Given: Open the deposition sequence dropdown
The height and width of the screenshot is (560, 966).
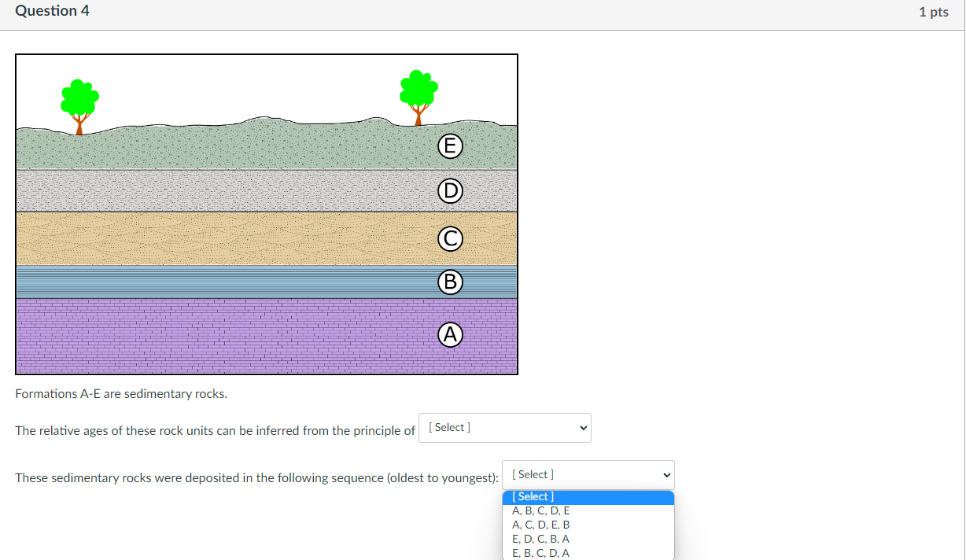Looking at the screenshot, I should click(588, 474).
